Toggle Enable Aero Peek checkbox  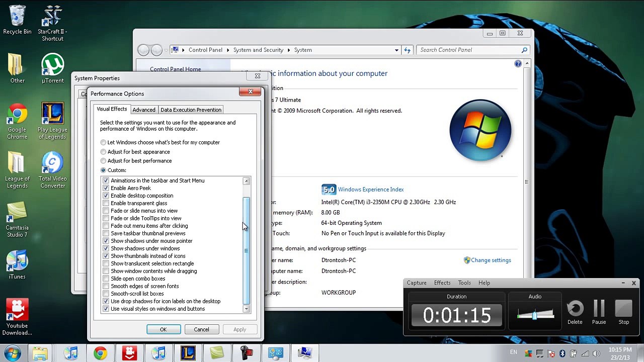pos(106,188)
